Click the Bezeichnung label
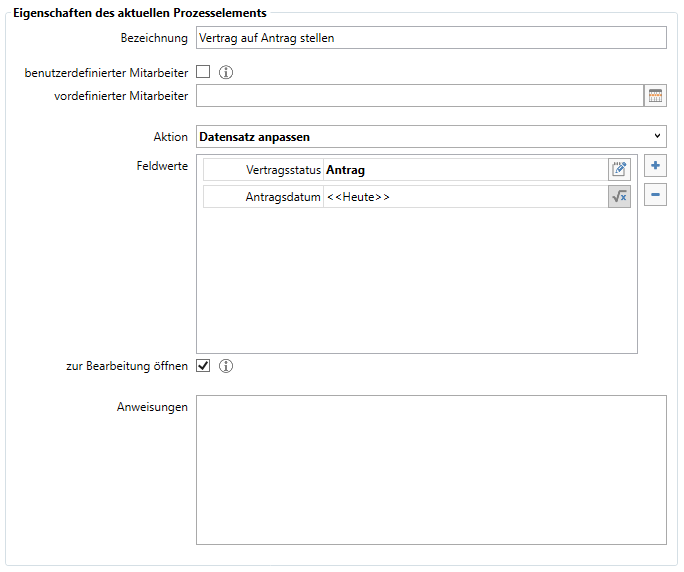The width and height of the screenshot is (684, 572). coord(154,38)
